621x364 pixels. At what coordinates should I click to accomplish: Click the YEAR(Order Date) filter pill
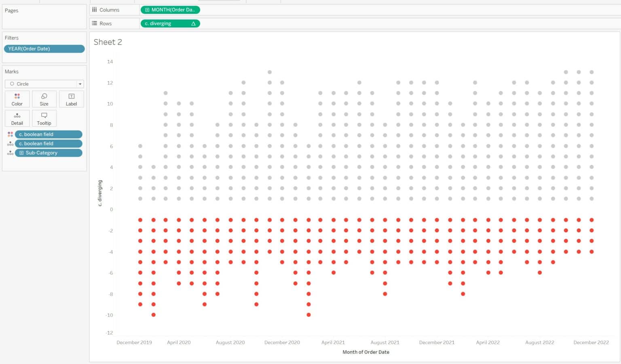[x=44, y=48]
